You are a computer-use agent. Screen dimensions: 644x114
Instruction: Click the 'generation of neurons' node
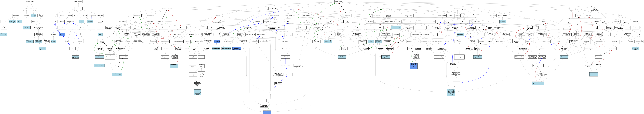285,49
